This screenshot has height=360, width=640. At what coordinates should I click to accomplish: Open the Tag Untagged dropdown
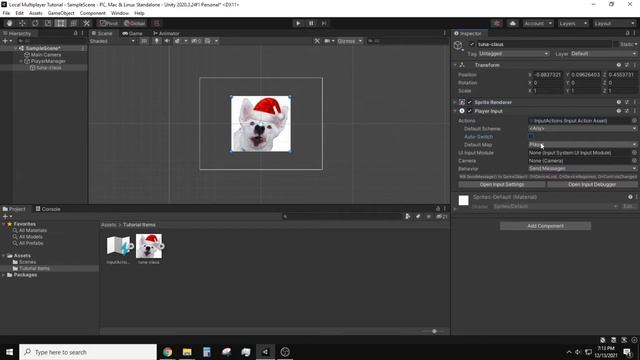point(513,53)
